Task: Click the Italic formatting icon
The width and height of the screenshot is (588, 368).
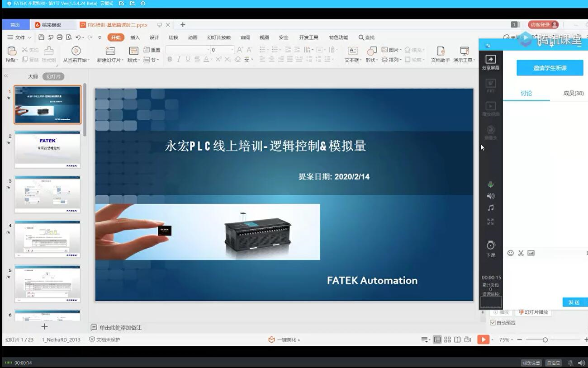Action: (x=179, y=59)
